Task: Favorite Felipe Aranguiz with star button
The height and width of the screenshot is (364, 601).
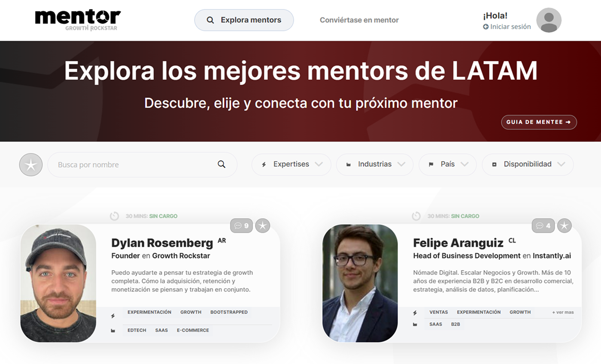Action: click(565, 226)
